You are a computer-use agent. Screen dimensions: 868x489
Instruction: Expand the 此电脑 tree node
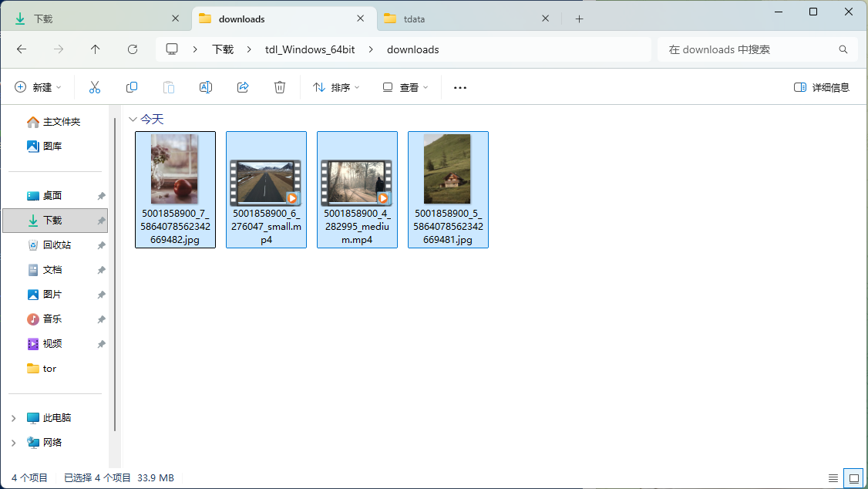[x=13, y=418]
